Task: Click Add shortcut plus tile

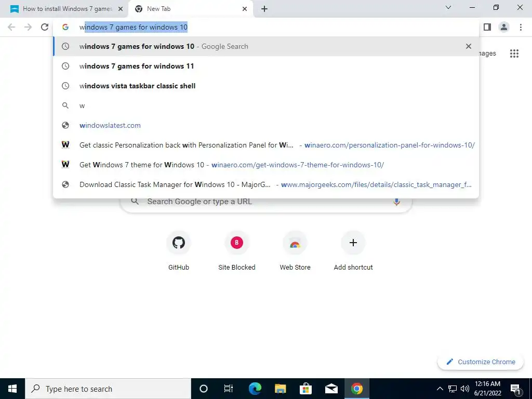Action: click(x=353, y=251)
